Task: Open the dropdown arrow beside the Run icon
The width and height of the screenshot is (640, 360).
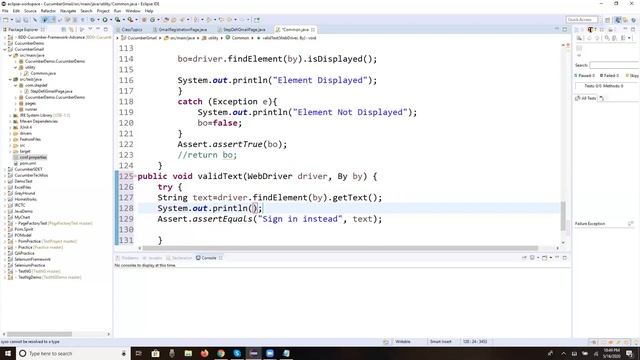Action: click(111, 20)
